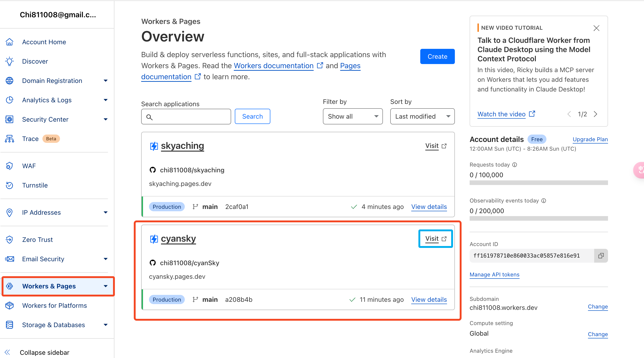View details of skyaching deployment
This screenshot has height=358, width=644.
point(429,207)
